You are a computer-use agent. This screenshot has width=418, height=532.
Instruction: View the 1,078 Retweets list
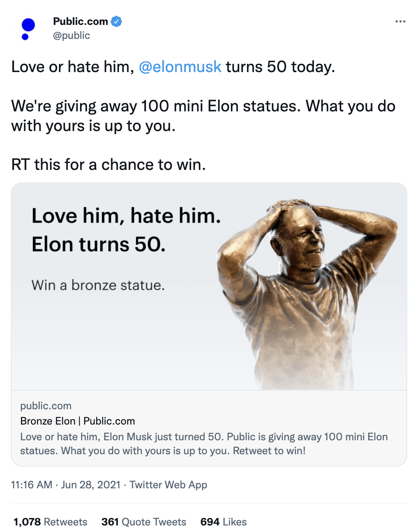point(50,522)
